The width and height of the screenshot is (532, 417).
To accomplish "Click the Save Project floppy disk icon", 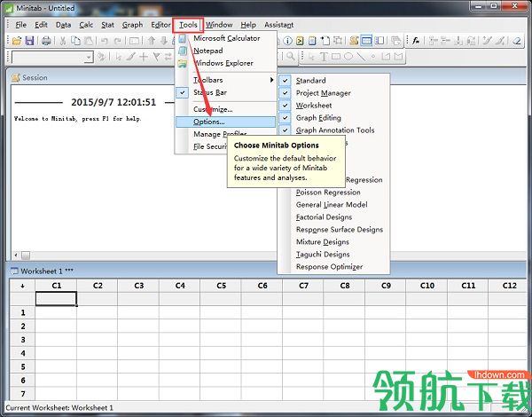I will 29,41.
